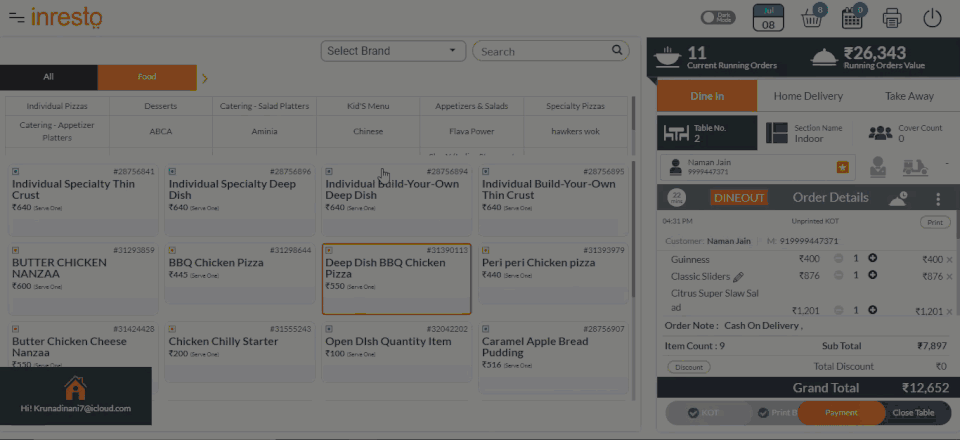Open the basket orders icon

(812, 18)
